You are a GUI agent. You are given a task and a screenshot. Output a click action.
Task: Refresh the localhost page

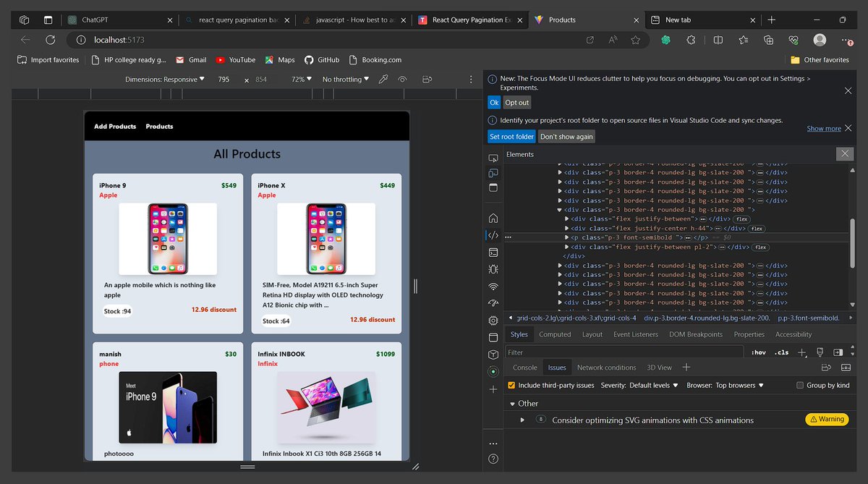point(50,40)
